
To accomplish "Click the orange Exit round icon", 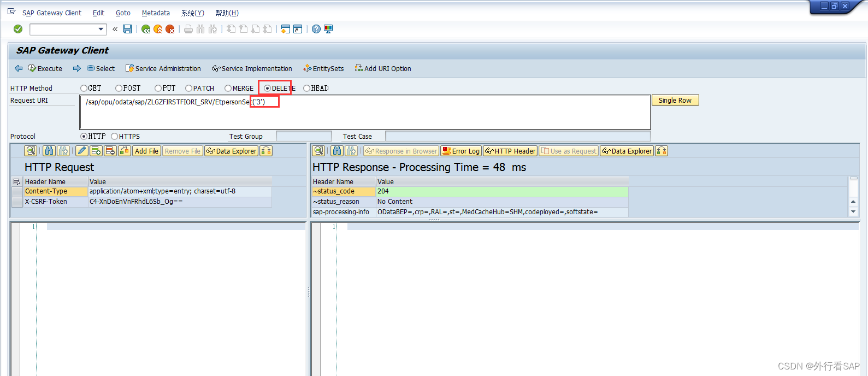I will tap(158, 29).
